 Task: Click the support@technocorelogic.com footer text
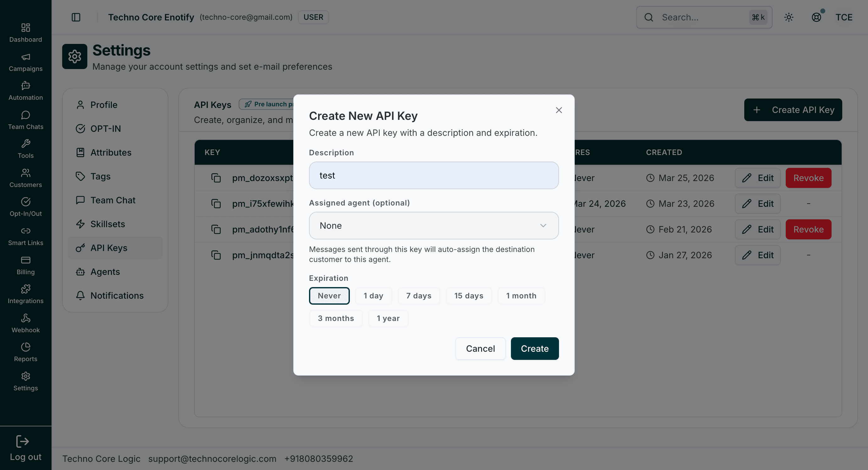coord(212,459)
